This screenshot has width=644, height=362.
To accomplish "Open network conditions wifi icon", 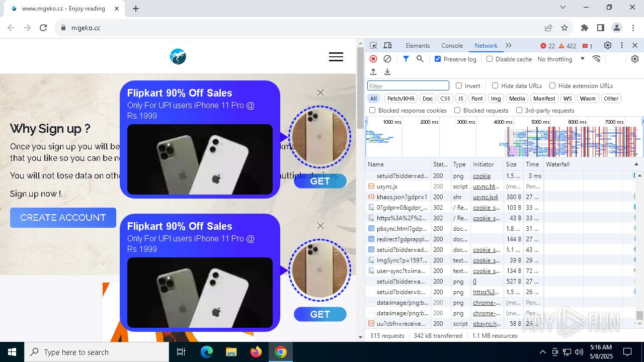I will coord(597,59).
